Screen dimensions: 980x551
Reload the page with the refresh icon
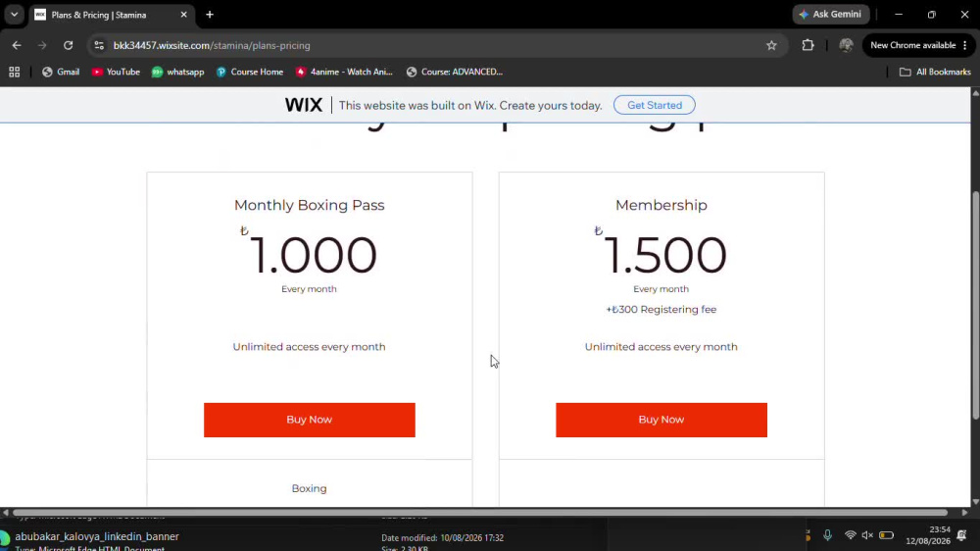pyautogui.click(x=69, y=45)
